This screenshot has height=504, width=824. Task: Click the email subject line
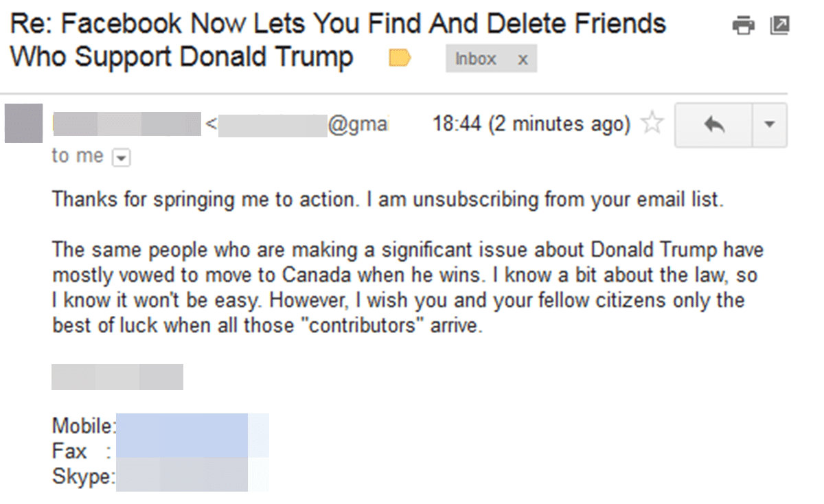pos(338,40)
